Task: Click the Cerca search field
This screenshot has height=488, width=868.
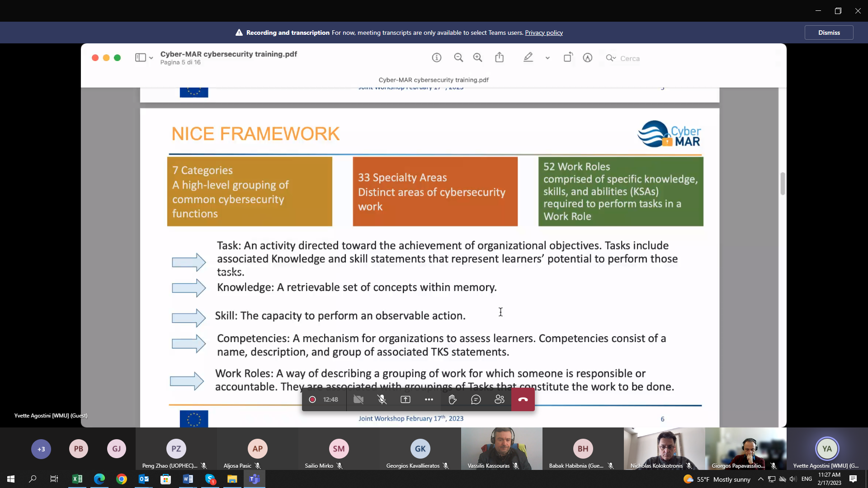Action: [630, 58]
